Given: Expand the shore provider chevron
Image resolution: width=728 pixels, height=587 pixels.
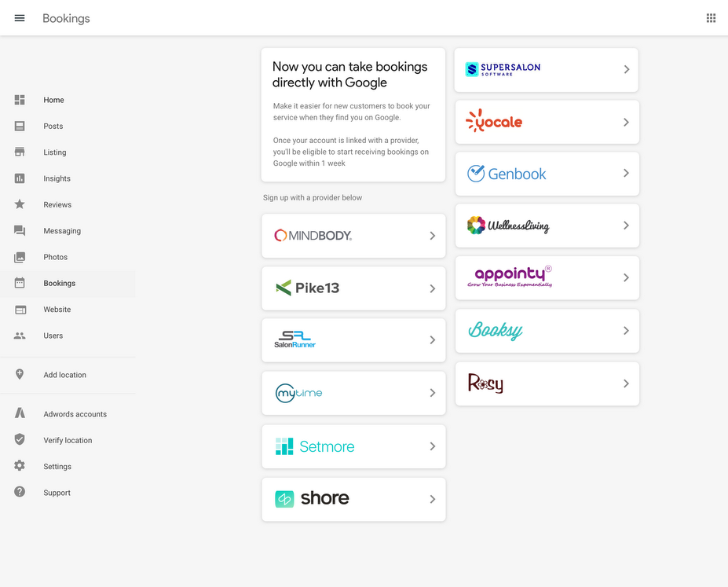Looking at the screenshot, I should (432, 499).
